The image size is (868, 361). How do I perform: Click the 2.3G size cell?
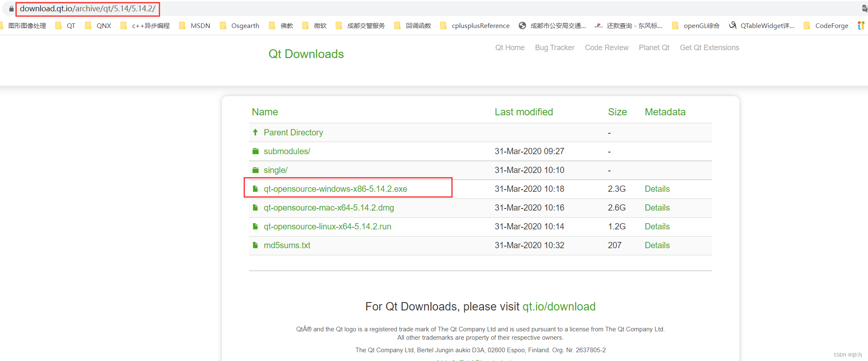(x=617, y=189)
